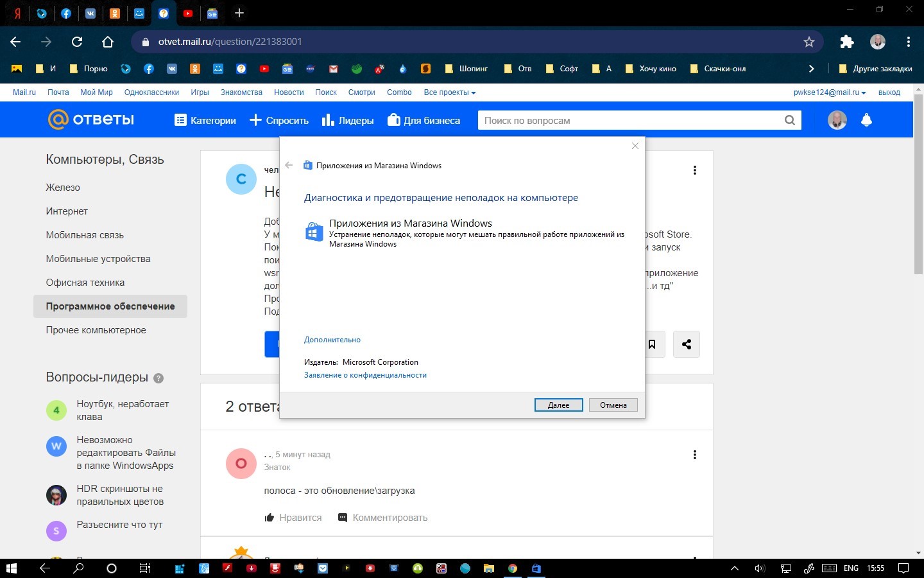This screenshot has height=578, width=924.
Task: Switch to the Odnoklassniki browser tab
Action: [115, 13]
